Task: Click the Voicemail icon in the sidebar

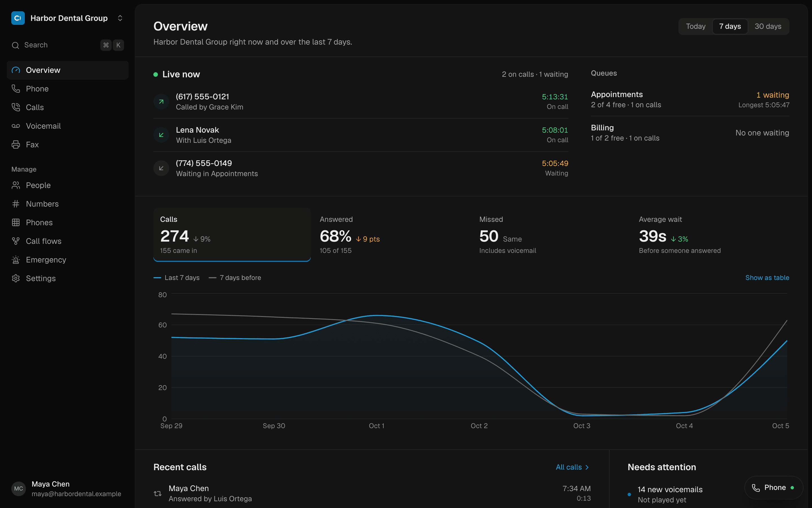Action: point(16,126)
